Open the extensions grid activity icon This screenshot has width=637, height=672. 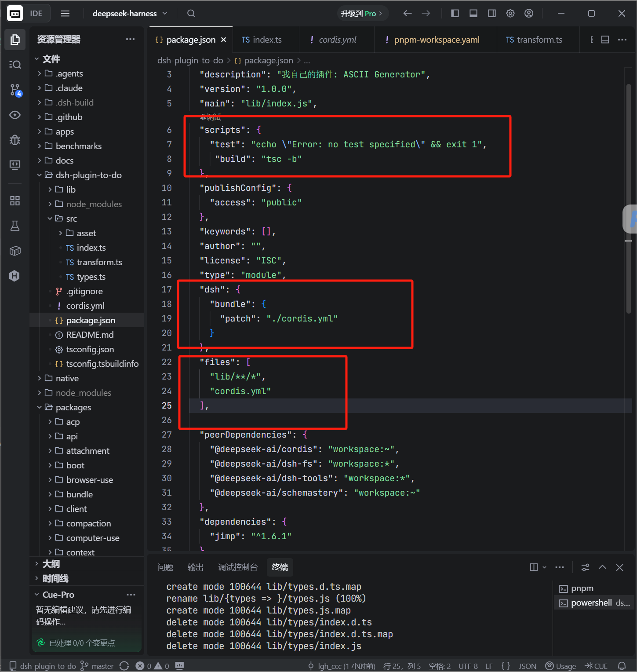coord(15,201)
